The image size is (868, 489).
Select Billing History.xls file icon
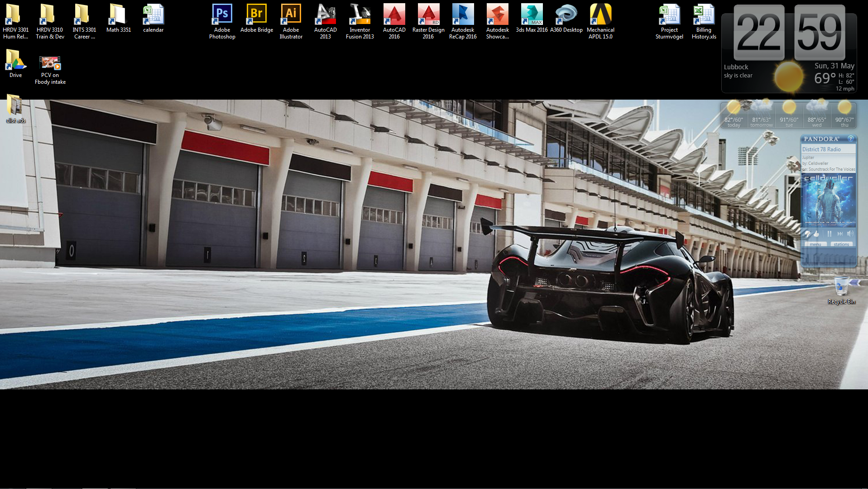click(x=704, y=21)
